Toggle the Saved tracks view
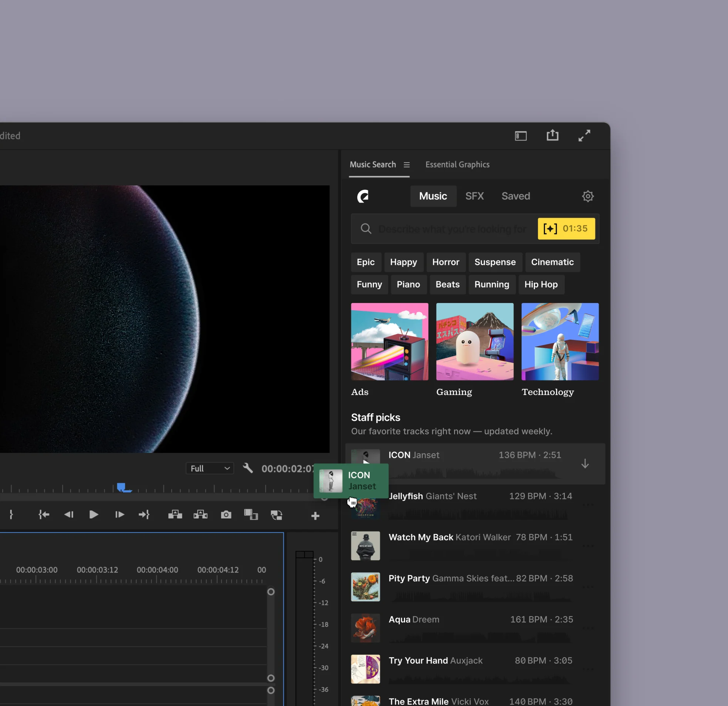 point(516,196)
